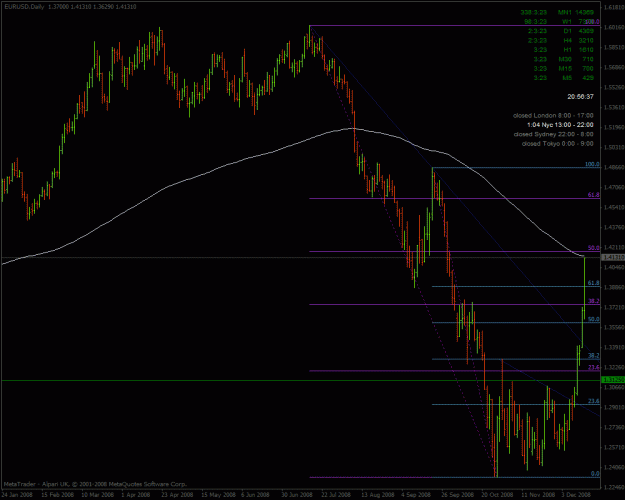Screen dimensions: 625x500
Task: Select the MN1 timeframe row
Action: pos(558,12)
